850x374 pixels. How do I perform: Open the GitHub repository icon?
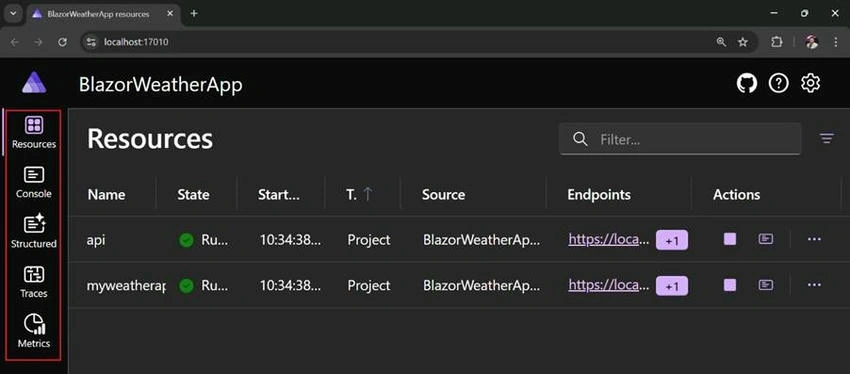click(746, 83)
